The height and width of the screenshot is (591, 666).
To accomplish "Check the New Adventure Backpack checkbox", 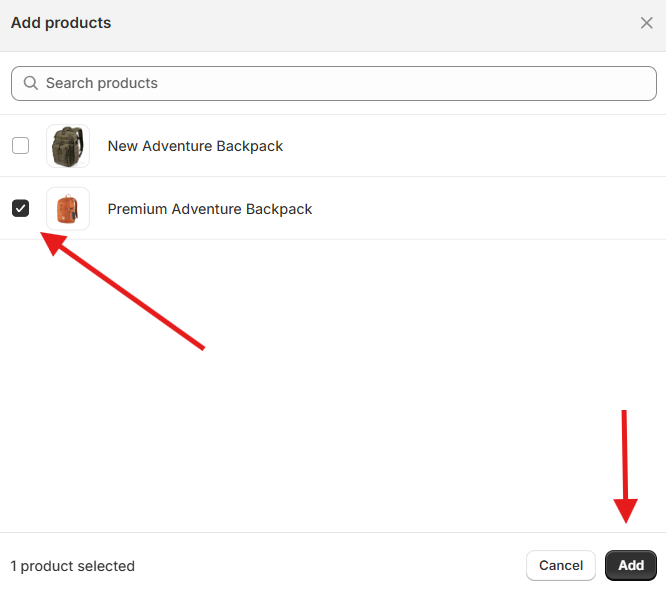I will point(20,146).
